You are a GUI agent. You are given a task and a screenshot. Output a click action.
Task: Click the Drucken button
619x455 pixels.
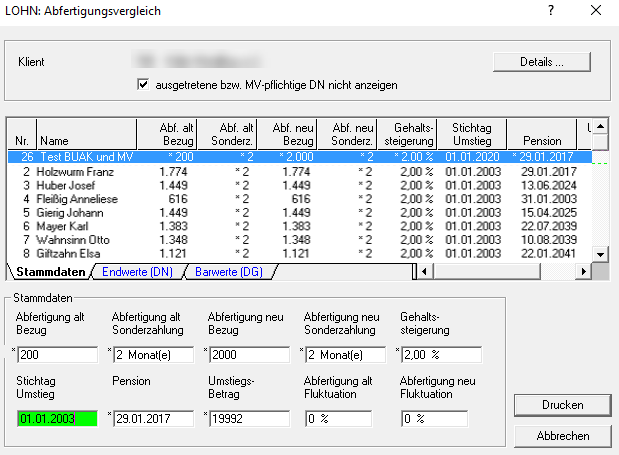[563, 405]
